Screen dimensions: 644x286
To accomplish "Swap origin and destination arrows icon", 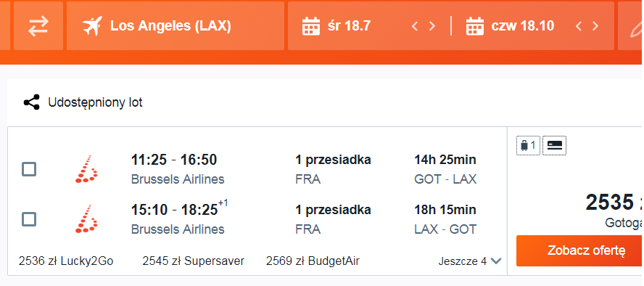I will click(38, 26).
